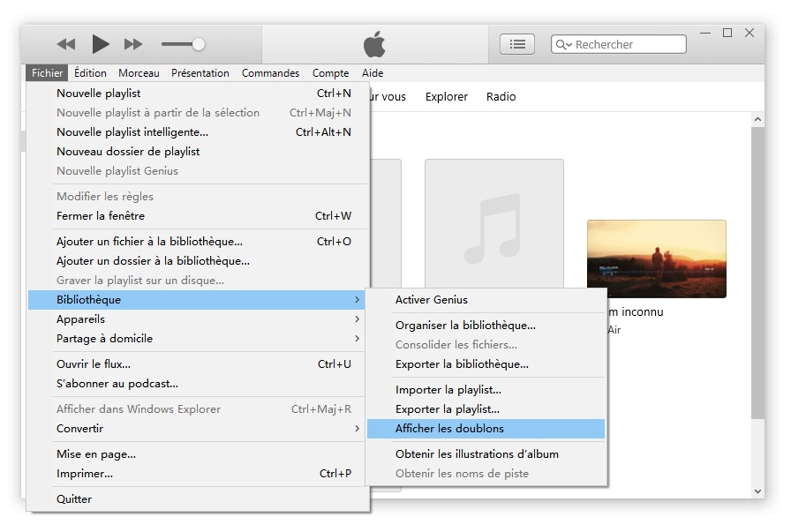Viewport: 791px width, 532px height.
Task: Choose Mise en page...
Action: [x=197, y=454]
